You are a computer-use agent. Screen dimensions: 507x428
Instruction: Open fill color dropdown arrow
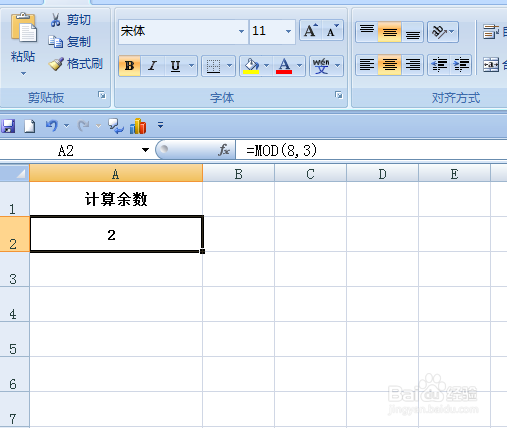coord(266,65)
